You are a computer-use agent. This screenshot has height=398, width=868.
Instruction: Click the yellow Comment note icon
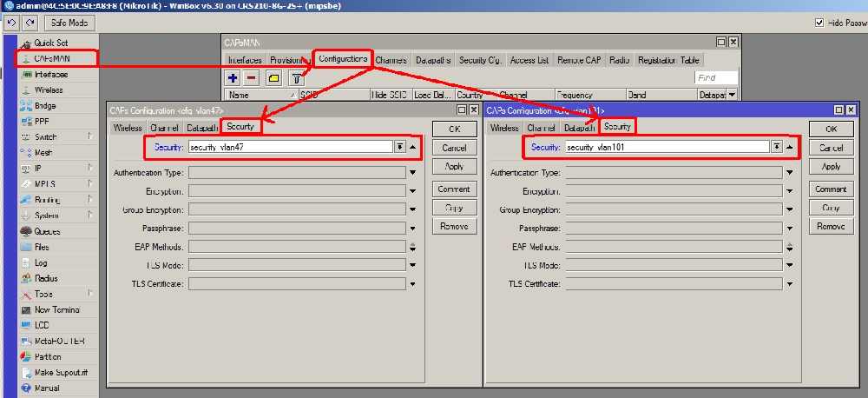click(x=273, y=78)
